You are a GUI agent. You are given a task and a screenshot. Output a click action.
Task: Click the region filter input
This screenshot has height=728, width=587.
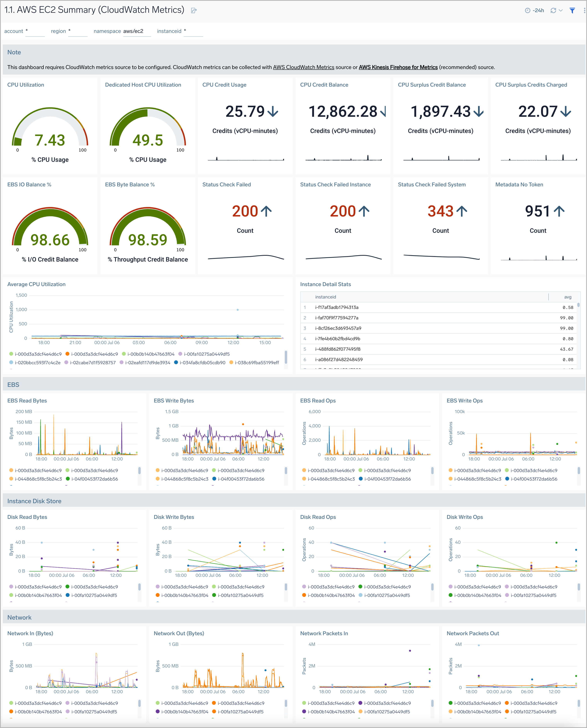pos(78,31)
